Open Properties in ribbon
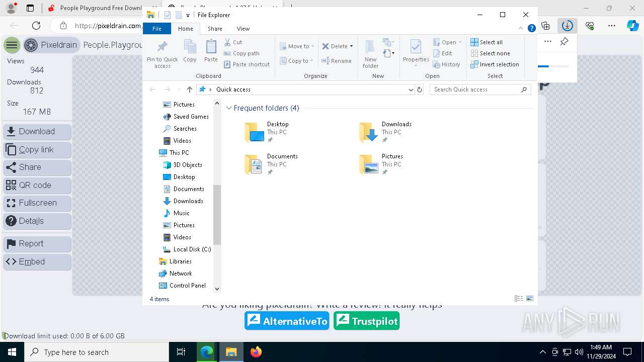Viewport: 644px width, 362px height. click(x=416, y=53)
